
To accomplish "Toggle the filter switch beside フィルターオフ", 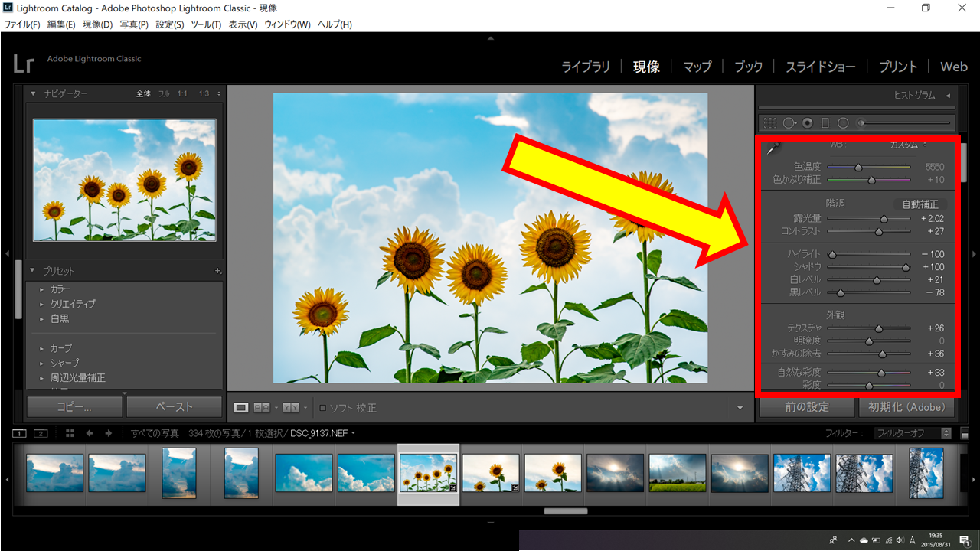I will (x=965, y=434).
